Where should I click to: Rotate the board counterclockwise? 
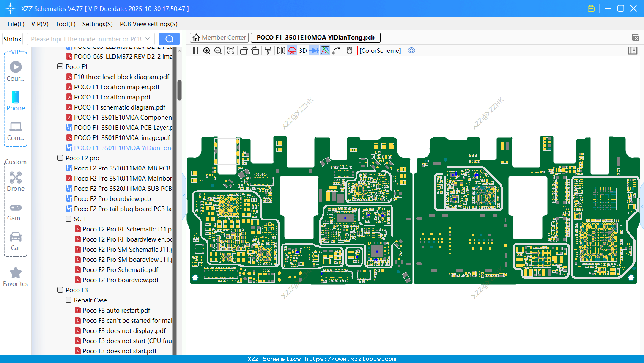pos(244,50)
